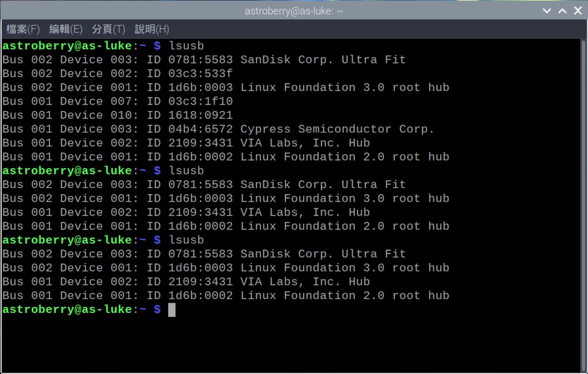The height and width of the screenshot is (374, 588).
Task: Open the 檔案(F) File menu
Action: 23,29
